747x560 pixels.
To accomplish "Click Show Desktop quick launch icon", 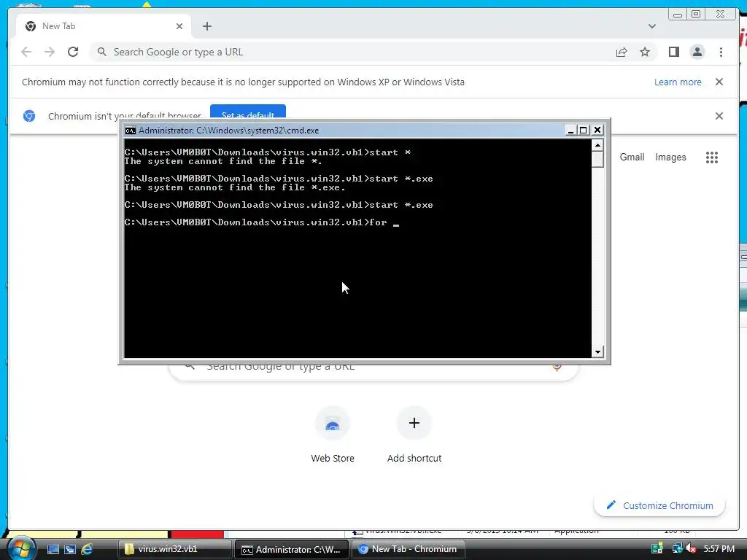I will [x=53, y=550].
